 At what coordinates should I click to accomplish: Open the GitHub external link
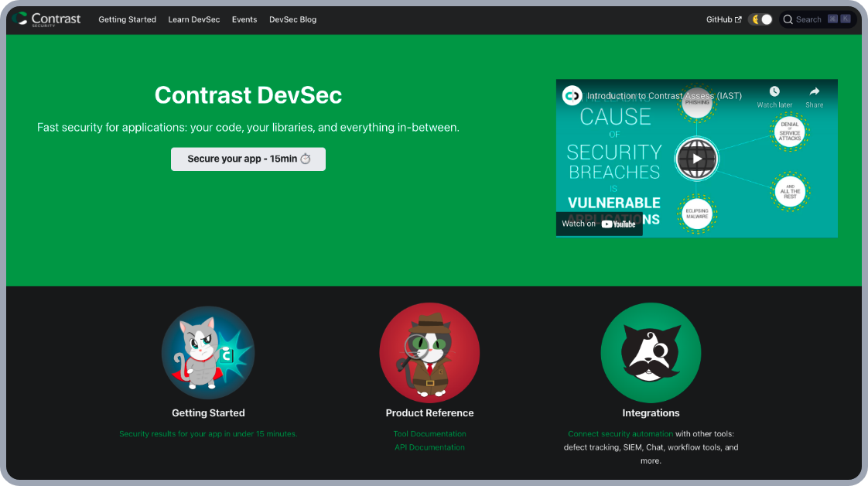pos(723,19)
